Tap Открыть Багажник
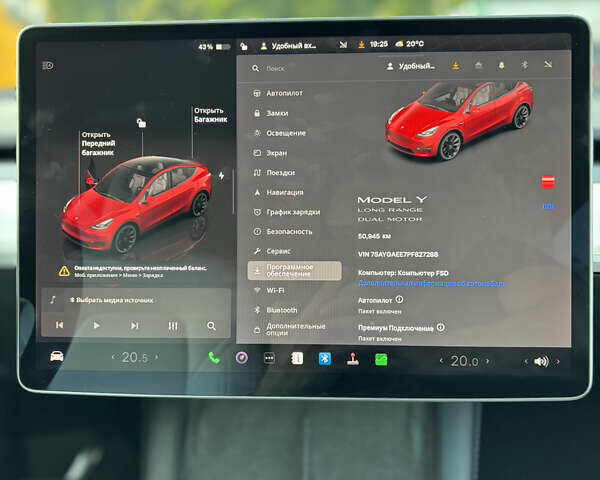600x480 pixels. point(210,115)
